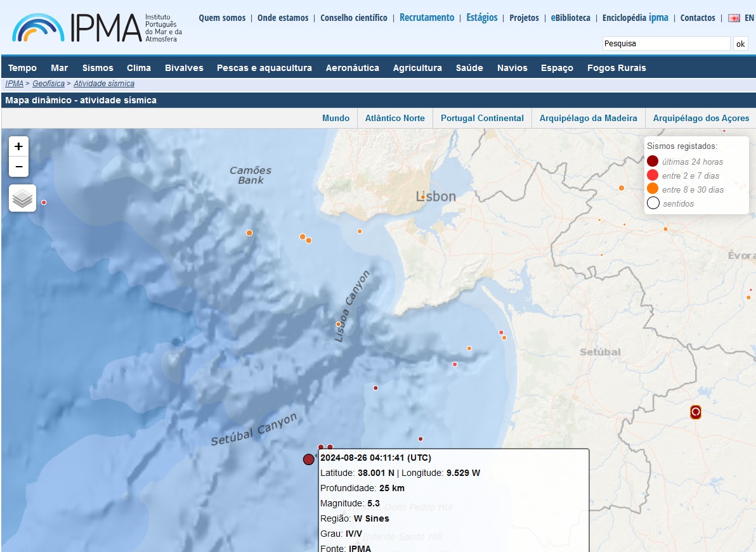Screen dimensions: 756x552
Task: Switch to Portugal Continental map view
Action: [x=482, y=118]
